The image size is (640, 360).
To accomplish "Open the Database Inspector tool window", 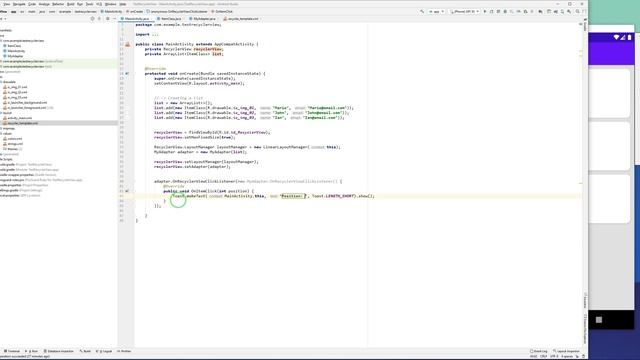I will pos(59,351).
